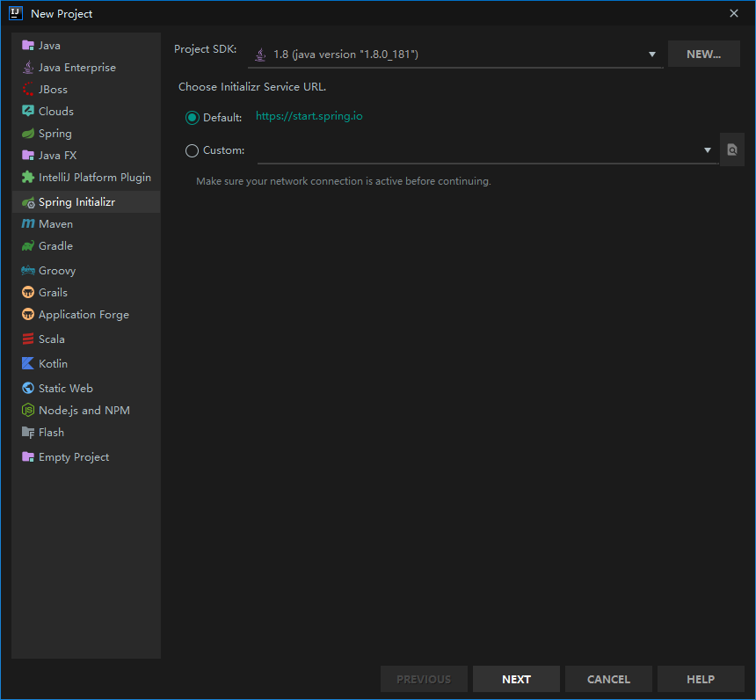This screenshot has width=756, height=700.
Task: Select Groovy label in list
Action: 57,271
